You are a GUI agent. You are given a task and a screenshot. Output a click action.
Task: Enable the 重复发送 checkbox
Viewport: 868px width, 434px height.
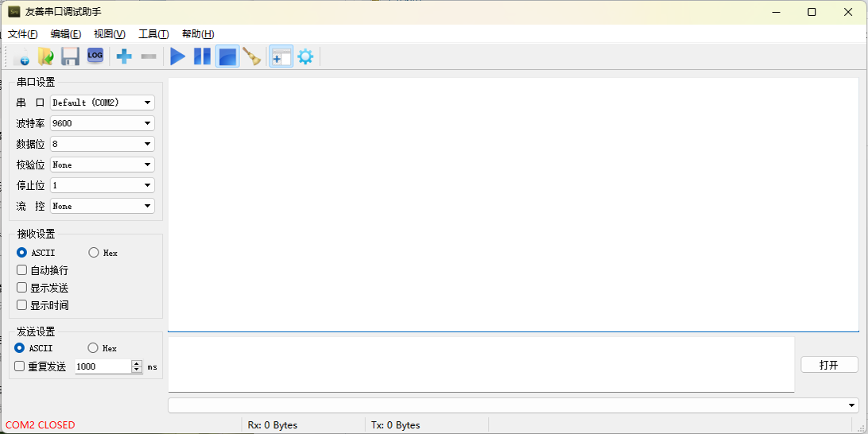(x=41, y=366)
